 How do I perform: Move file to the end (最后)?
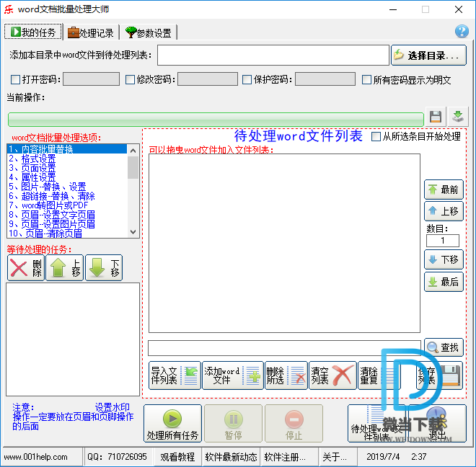pos(443,282)
